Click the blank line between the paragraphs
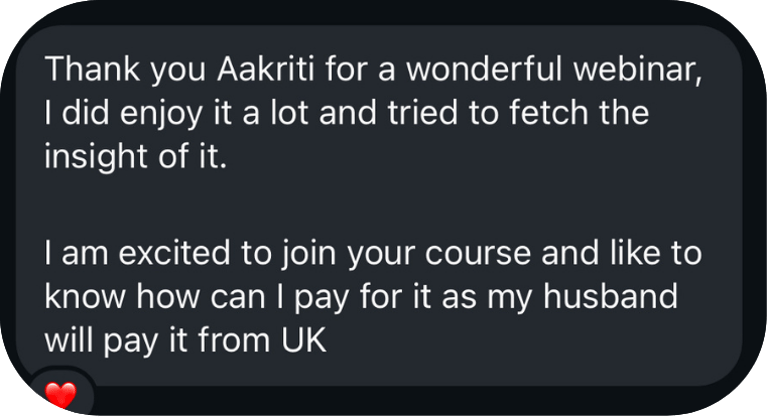Viewport: 768px width, 417px height. click(380, 207)
